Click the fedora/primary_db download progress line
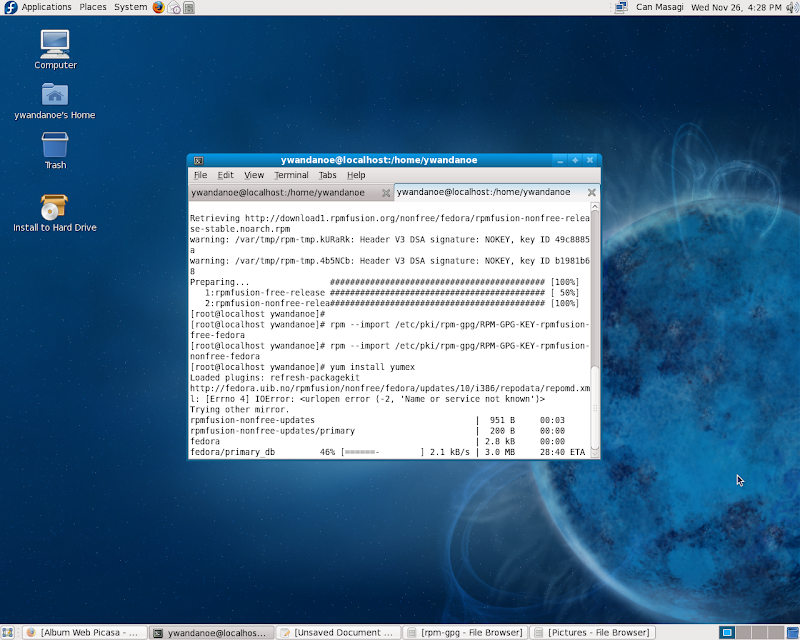The width and height of the screenshot is (800, 640). pos(388,452)
